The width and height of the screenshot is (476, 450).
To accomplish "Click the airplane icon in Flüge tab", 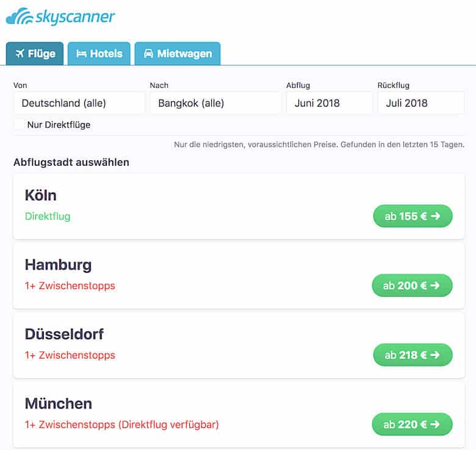I will click(20, 54).
